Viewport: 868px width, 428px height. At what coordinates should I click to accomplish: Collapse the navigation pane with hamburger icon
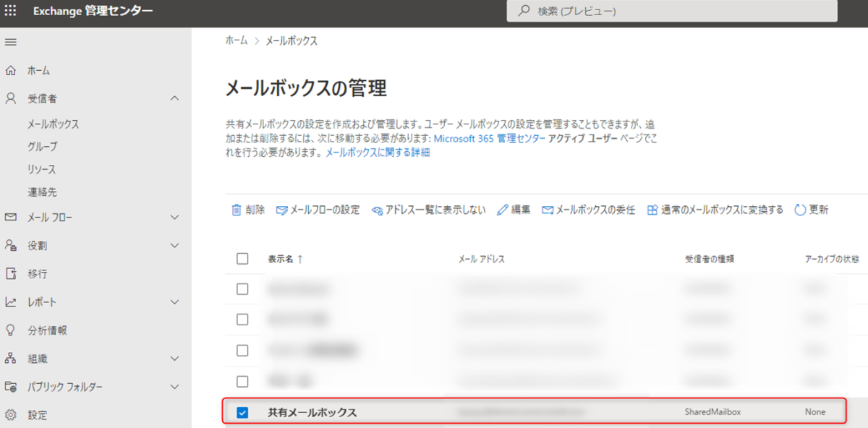[10, 41]
